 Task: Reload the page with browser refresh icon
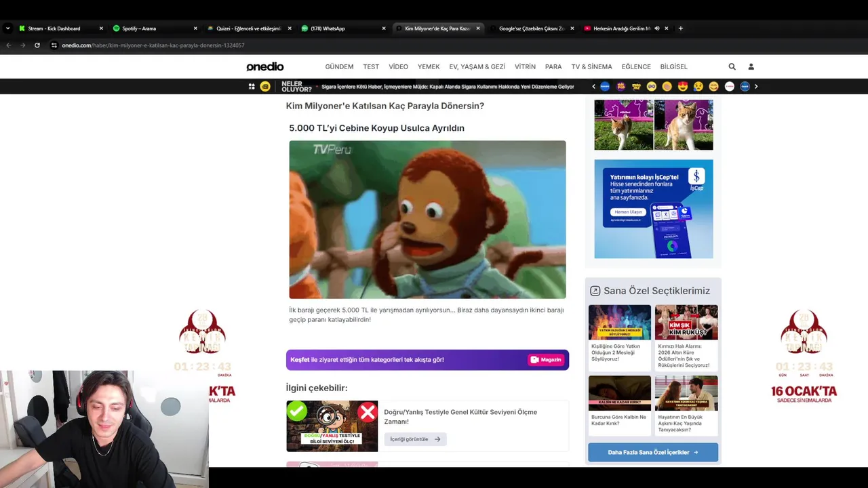click(x=37, y=45)
